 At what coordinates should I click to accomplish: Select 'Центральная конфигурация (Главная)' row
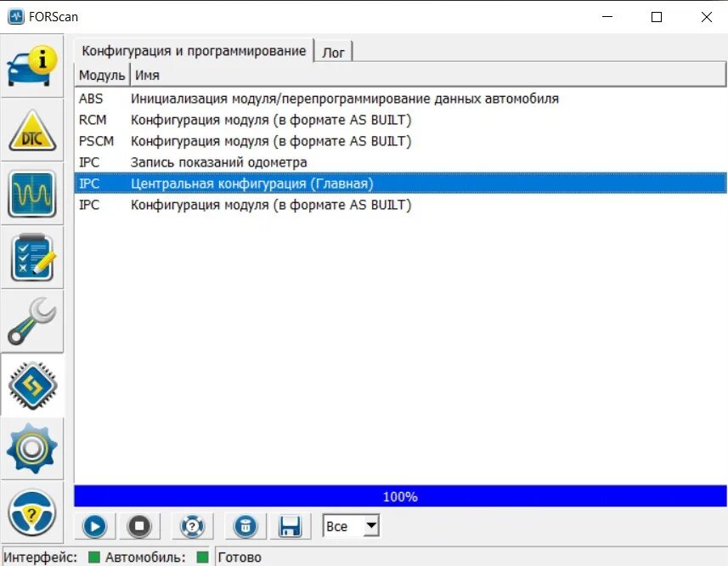400,184
